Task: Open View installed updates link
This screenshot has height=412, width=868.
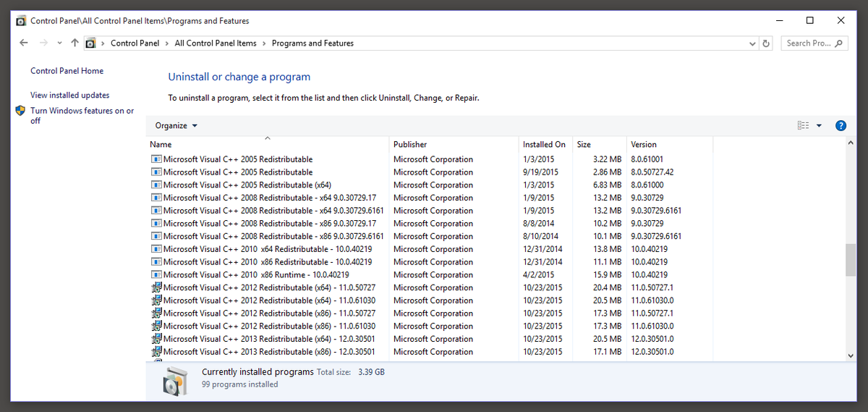Action: pos(70,95)
